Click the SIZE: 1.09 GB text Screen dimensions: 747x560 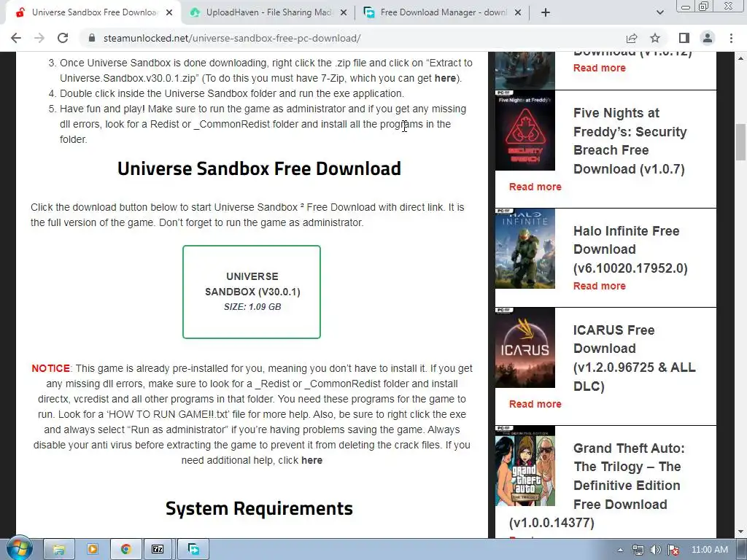[x=252, y=307]
